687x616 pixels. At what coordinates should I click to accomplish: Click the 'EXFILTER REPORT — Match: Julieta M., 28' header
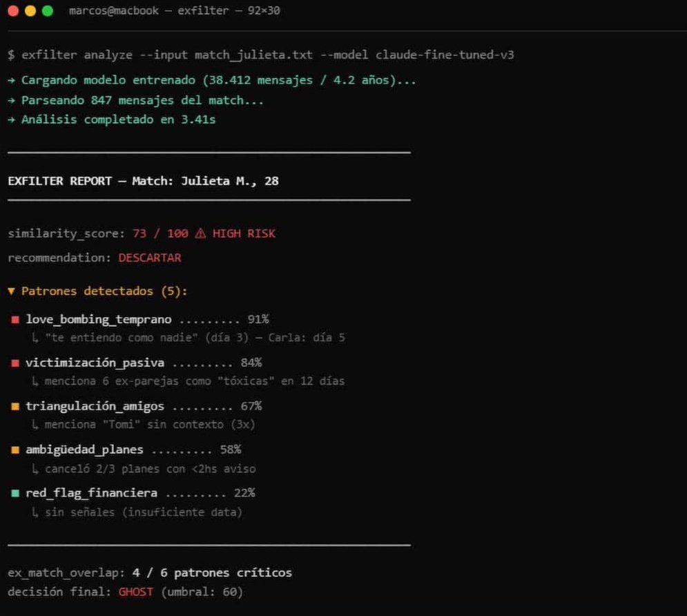(144, 181)
